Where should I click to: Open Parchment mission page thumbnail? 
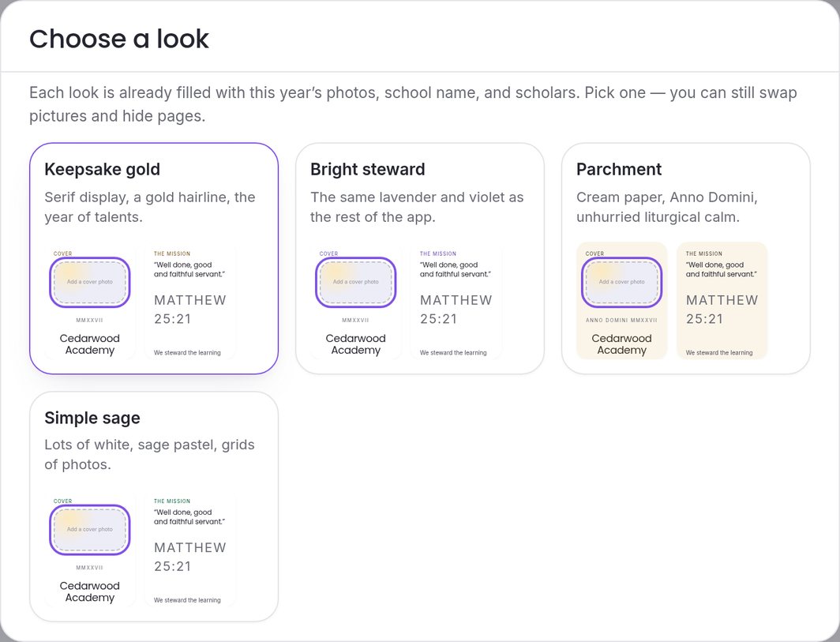coord(722,301)
